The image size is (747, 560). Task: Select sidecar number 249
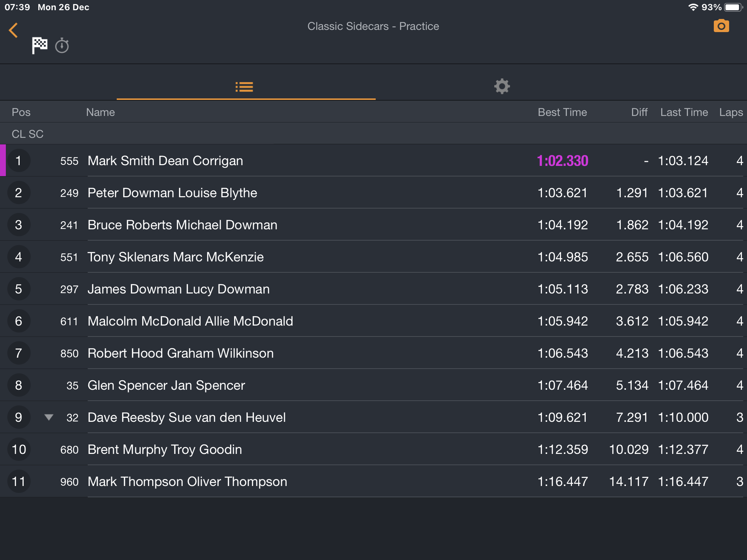click(x=69, y=193)
